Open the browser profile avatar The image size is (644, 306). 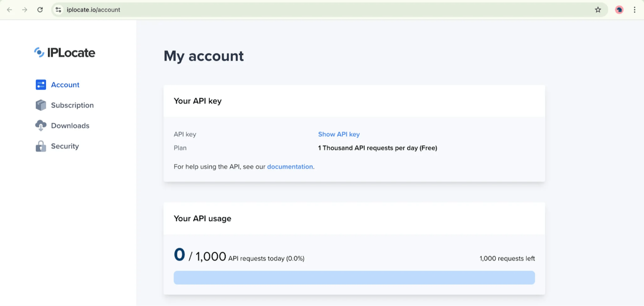(619, 10)
